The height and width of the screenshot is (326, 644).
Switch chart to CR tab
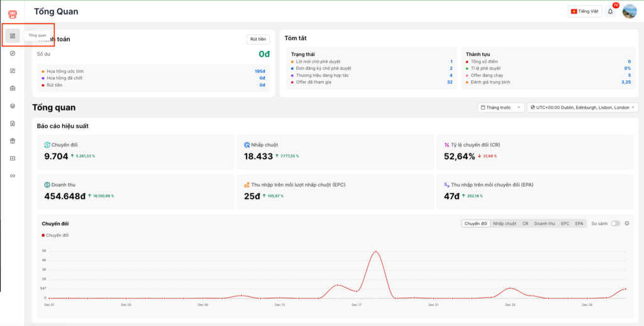point(525,224)
